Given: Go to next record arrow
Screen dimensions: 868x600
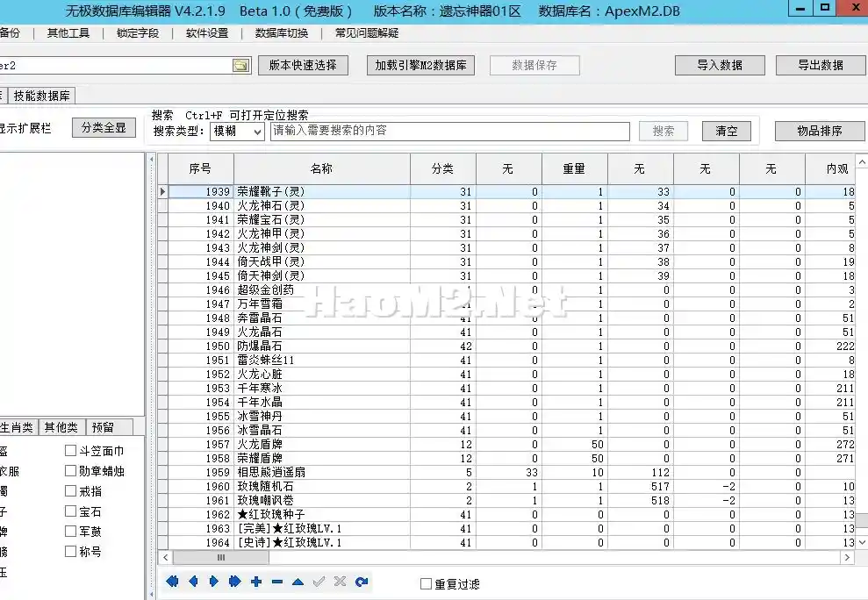Looking at the screenshot, I should pos(213,582).
